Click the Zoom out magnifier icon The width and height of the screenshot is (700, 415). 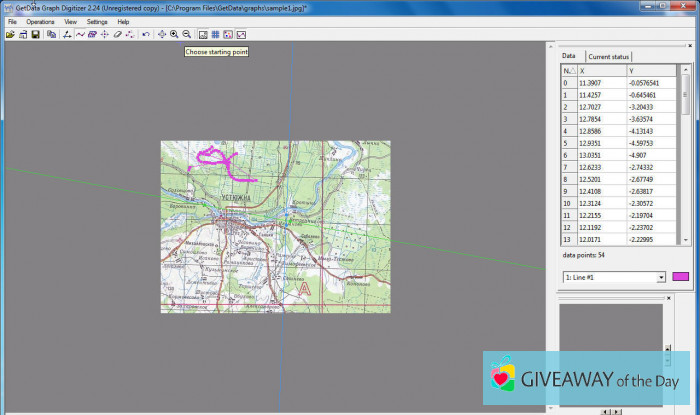coord(187,34)
